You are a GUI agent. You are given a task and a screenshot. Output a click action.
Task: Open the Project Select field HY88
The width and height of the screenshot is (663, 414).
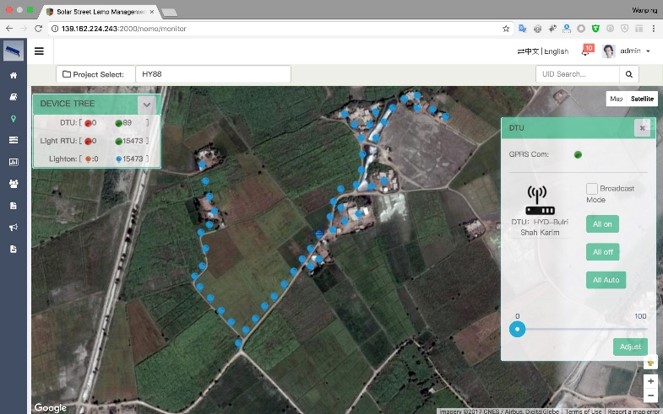coord(212,74)
